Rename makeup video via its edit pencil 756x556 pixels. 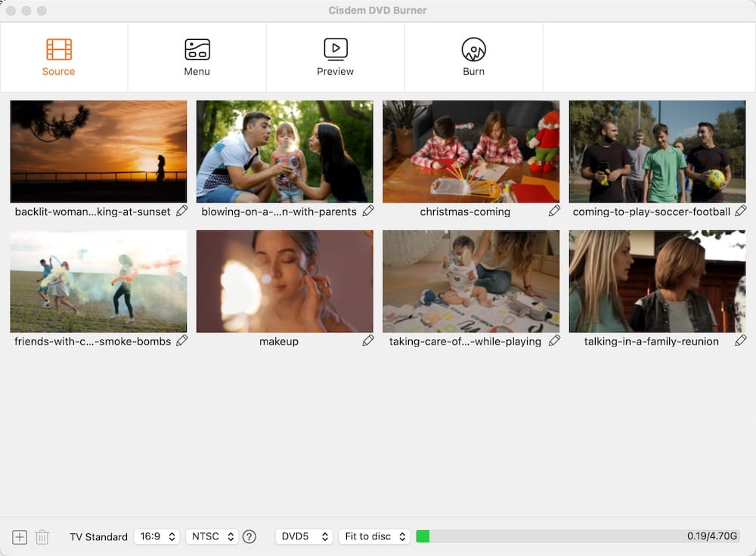pyautogui.click(x=368, y=341)
